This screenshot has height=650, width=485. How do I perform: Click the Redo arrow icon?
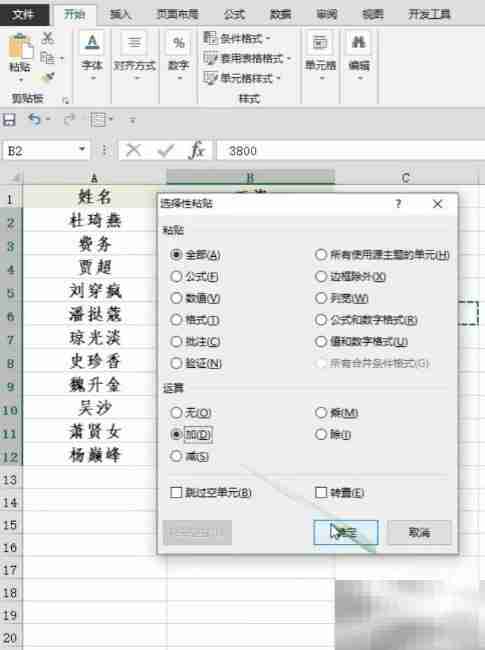click(69, 120)
